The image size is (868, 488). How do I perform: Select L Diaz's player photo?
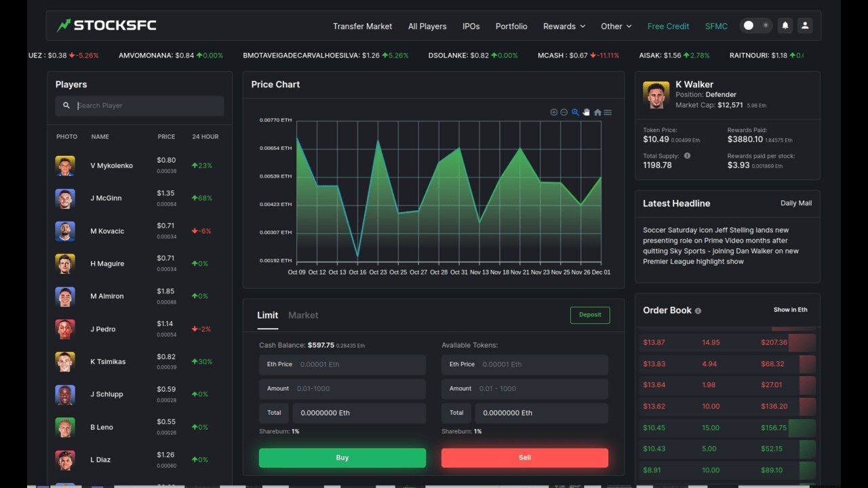pyautogui.click(x=65, y=460)
